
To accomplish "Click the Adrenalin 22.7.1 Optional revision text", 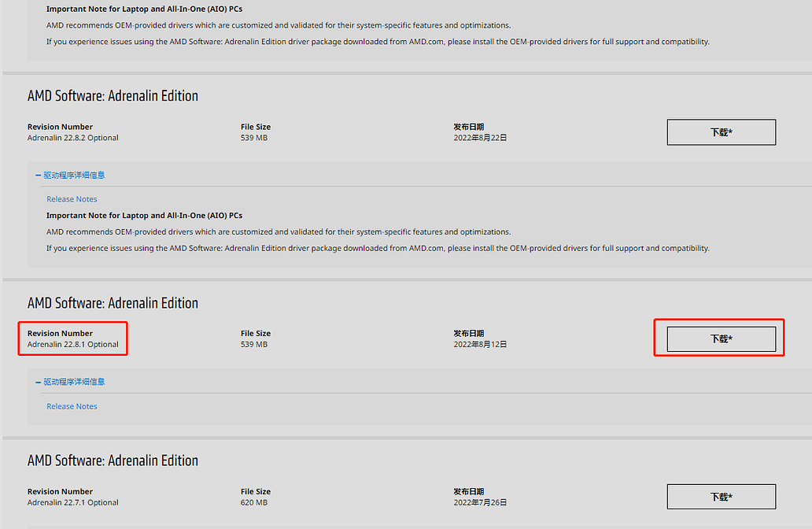I will click(72, 502).
